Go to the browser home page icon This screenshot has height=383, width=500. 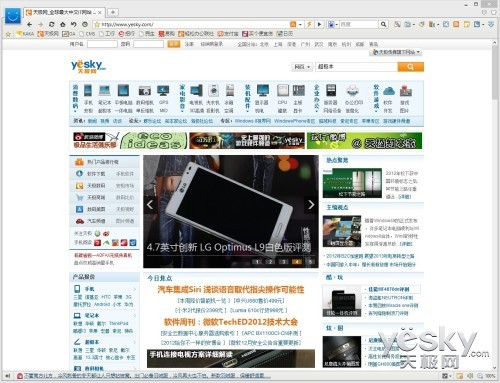point(63,24)
